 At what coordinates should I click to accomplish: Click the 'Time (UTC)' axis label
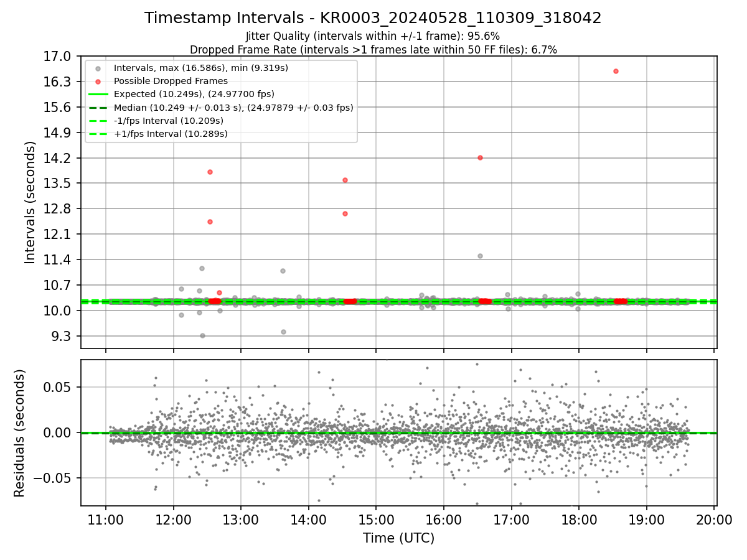(x=399, y=538)
